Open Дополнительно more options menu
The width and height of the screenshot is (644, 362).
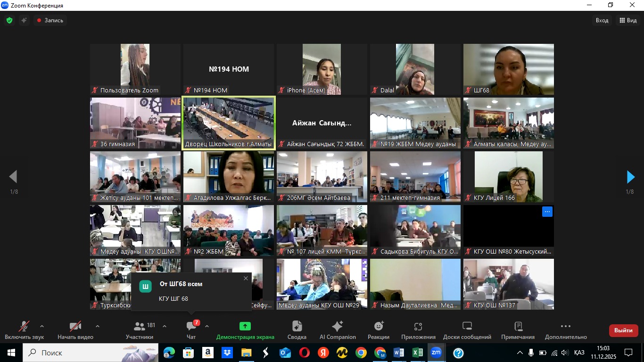coord(566,327)
